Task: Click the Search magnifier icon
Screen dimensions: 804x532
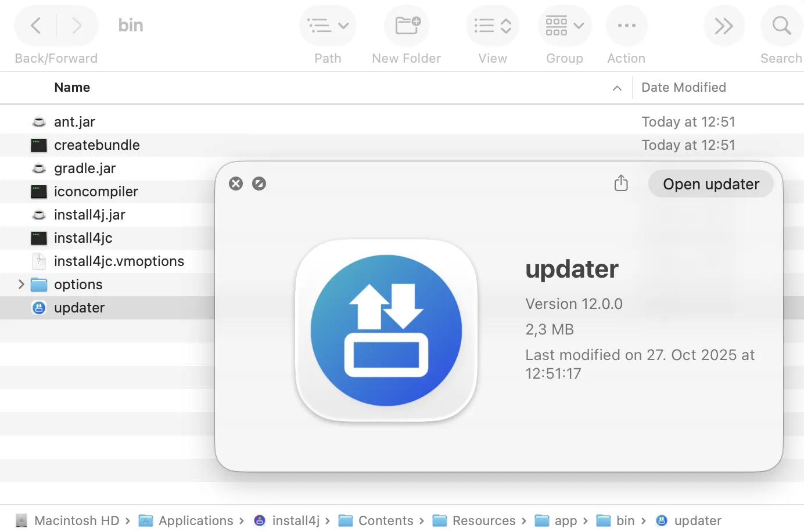Action: point(781,25)
